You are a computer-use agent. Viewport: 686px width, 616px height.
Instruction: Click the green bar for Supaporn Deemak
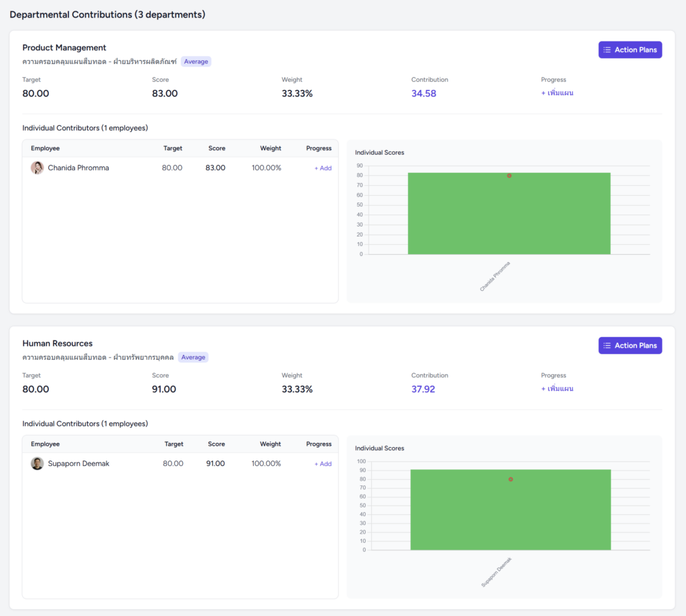click(469, 516)
